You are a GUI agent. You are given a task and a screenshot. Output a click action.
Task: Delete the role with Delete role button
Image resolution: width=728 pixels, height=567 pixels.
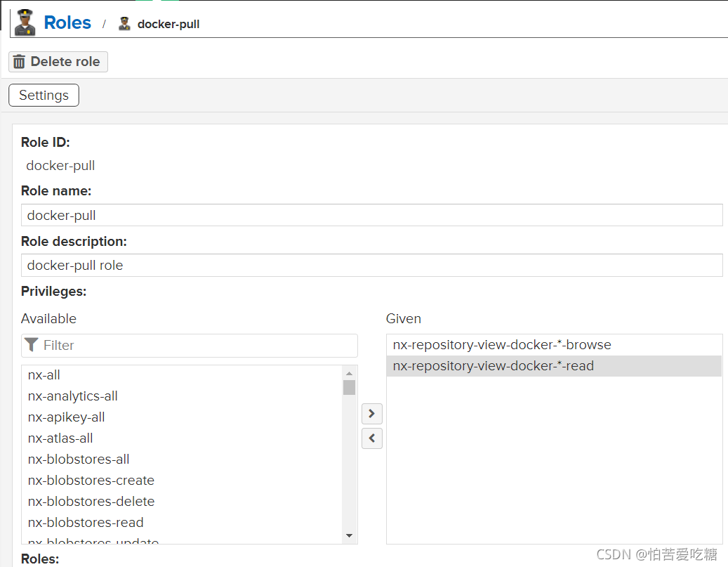58,62
